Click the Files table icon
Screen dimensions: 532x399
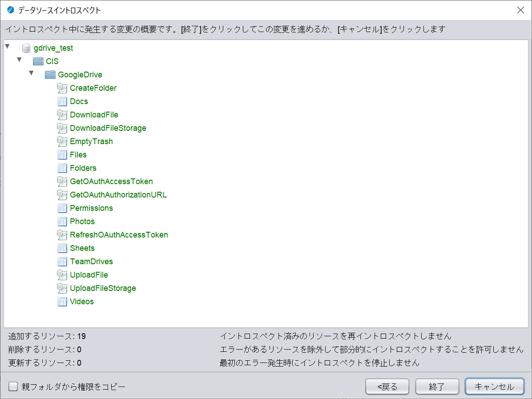pyautogui.click(x=62, y=155)
